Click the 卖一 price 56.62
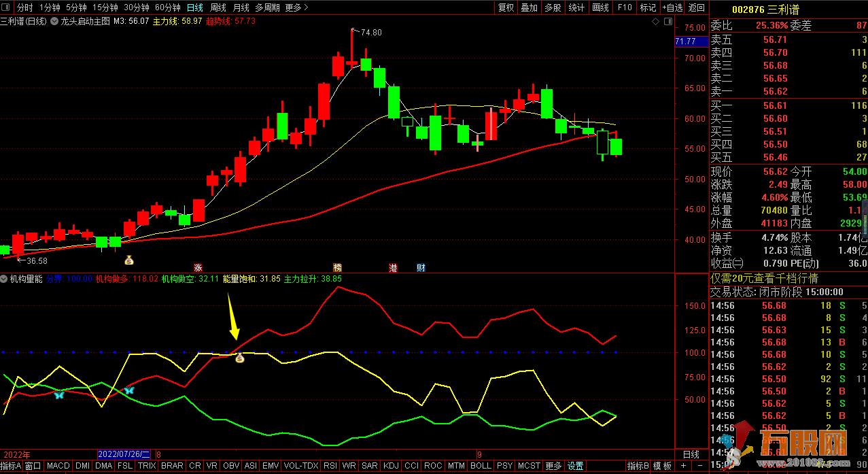 tap(775, 92)
